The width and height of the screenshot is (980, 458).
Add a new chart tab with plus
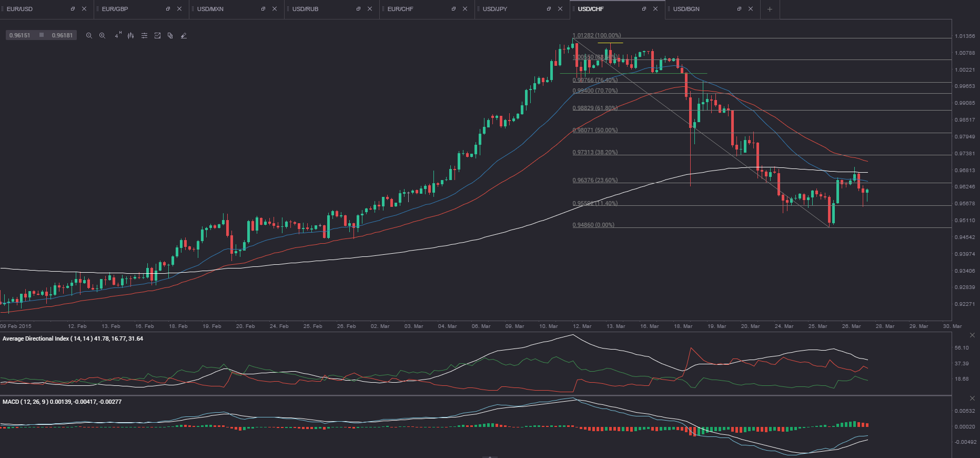click(x=770, y=9)
